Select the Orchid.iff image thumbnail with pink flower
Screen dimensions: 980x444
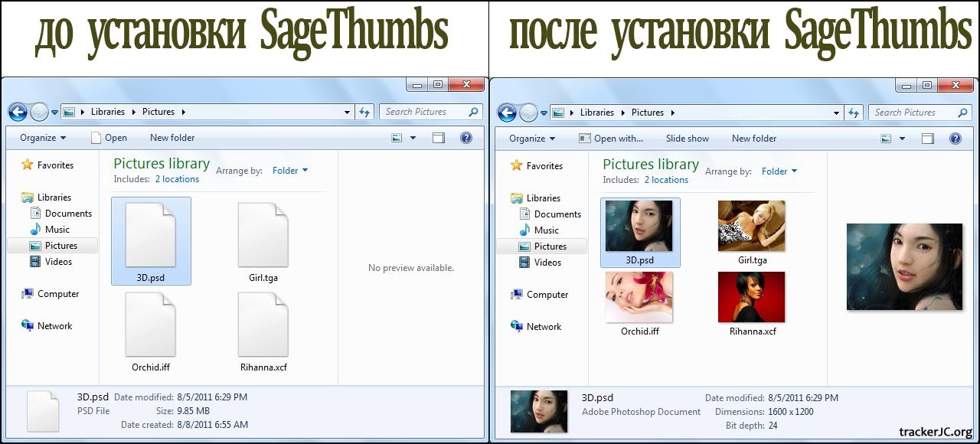coord(639,297)
